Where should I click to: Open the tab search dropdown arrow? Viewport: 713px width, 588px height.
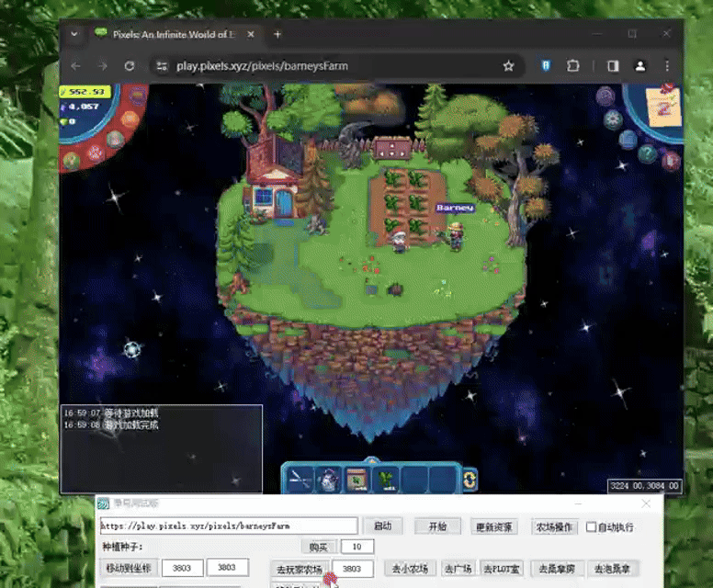coord(74,34)
